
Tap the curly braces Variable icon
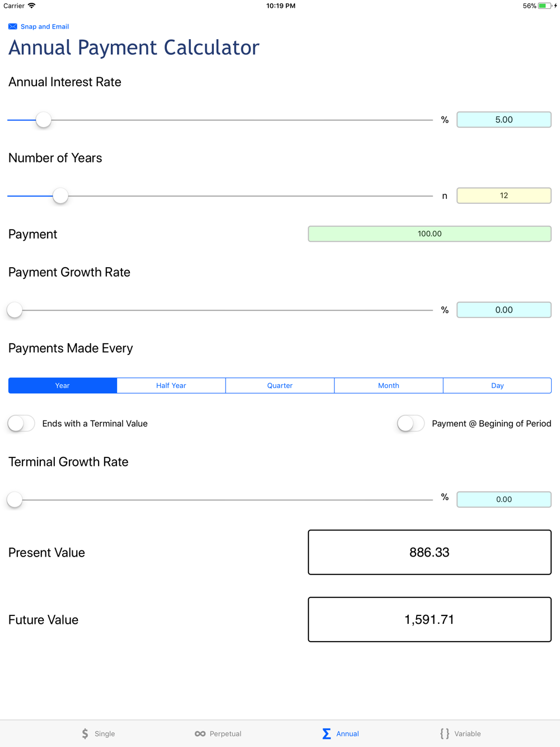[x=445, y=734]
